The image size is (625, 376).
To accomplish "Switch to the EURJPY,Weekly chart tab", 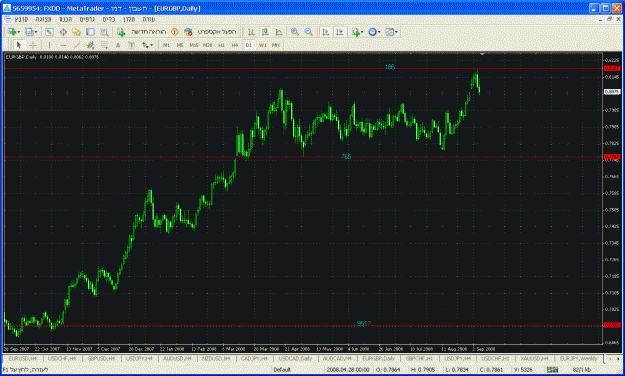I will (578, 359).
